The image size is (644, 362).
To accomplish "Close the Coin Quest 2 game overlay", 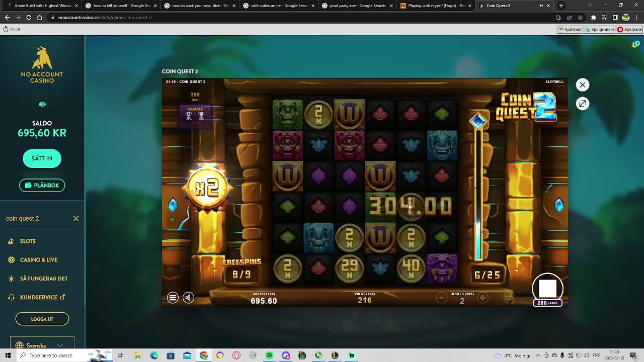I will (x=582, y=85).
